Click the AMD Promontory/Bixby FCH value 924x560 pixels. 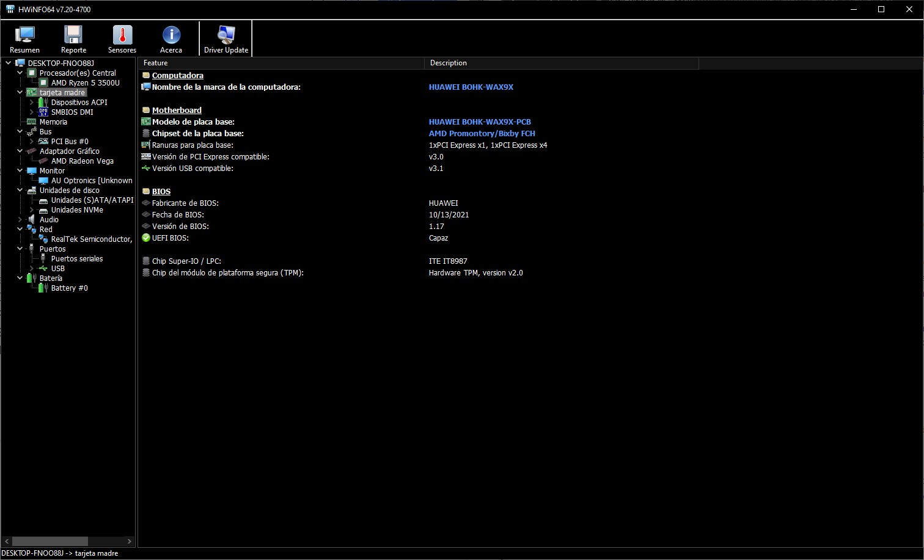pos(482,133)
